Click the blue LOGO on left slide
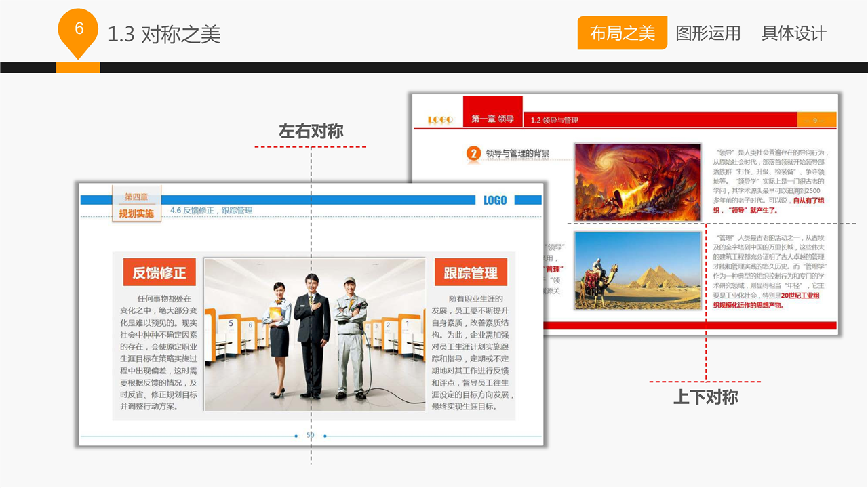Image resolution: width=868 pixels, height=488 pixels. coord(495,200)
